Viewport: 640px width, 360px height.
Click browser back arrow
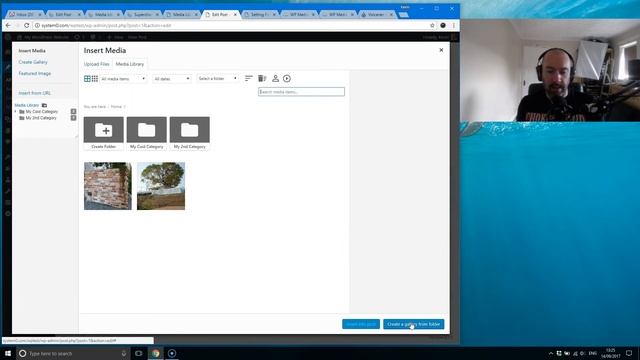coord(8,25)
